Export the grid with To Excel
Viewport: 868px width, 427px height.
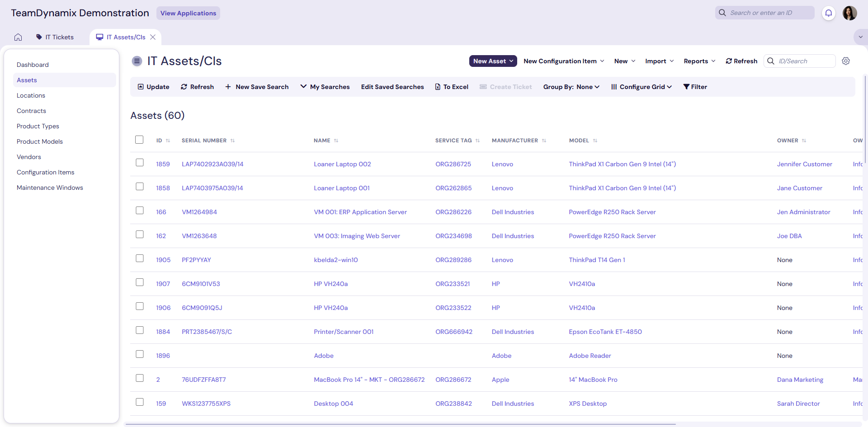coord(452,87)
